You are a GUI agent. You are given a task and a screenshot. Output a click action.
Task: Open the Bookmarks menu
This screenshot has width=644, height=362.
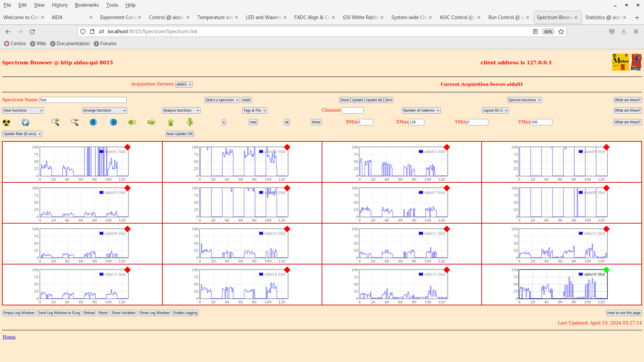(87, 5)
